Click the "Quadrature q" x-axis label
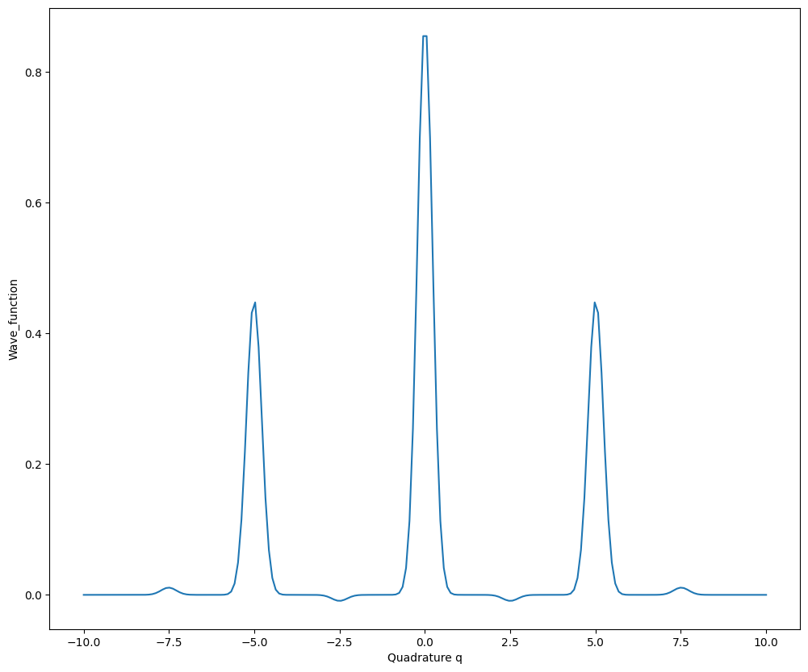Viewport: 808px width, 672px height. pyautogui.click(x=425, y=658)
